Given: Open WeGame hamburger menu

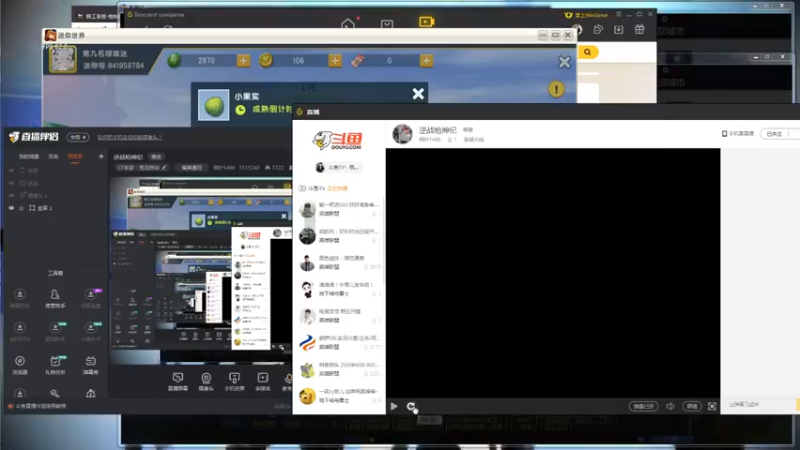Looking at the screenshot, I should [x=618, y=14].
